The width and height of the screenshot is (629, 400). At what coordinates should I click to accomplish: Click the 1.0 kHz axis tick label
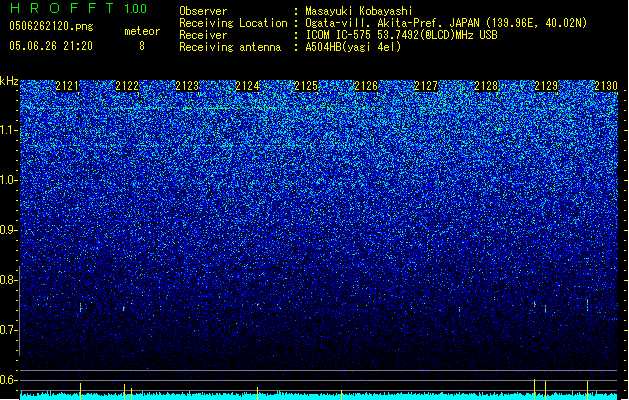[x=8, y=180]
